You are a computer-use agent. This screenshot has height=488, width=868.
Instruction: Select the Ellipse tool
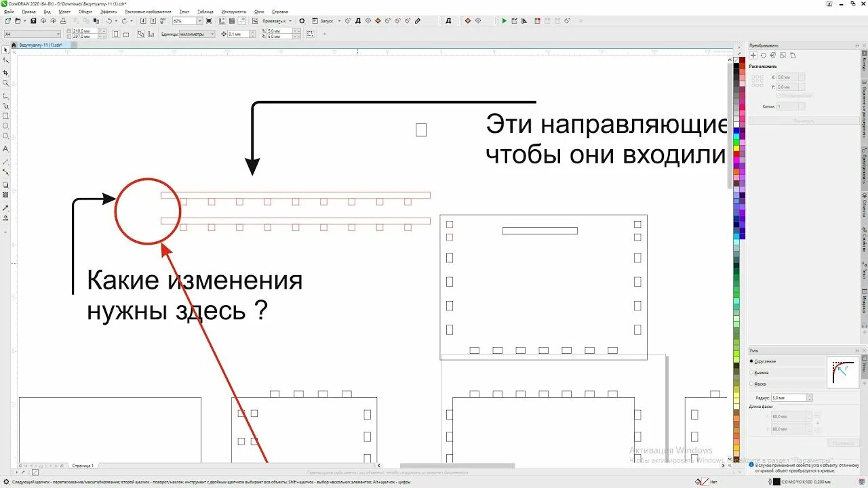click(x=5, y=126)
